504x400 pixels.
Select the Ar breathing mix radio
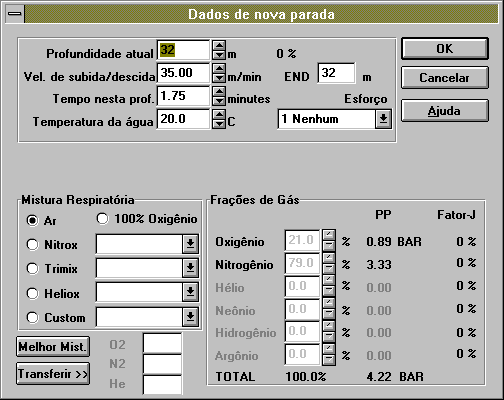coord(32,220)
